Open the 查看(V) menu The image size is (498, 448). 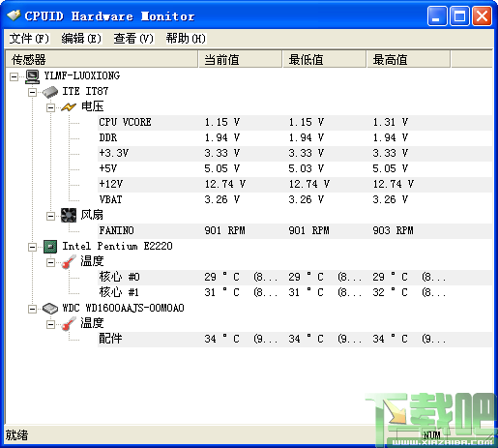[x=133, y=39]
